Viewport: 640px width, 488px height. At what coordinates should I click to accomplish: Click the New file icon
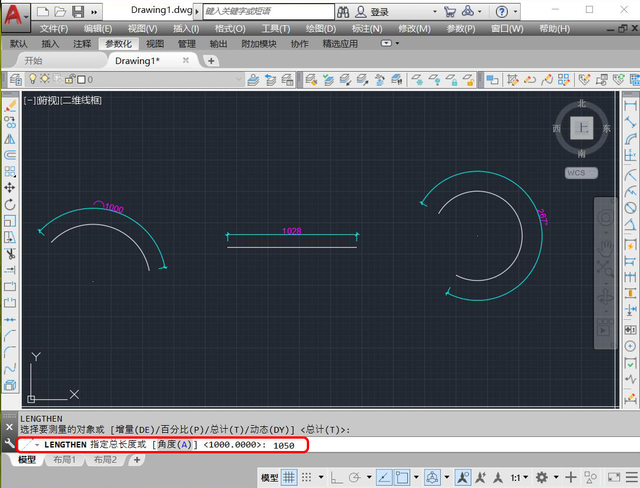coord(43,11)
